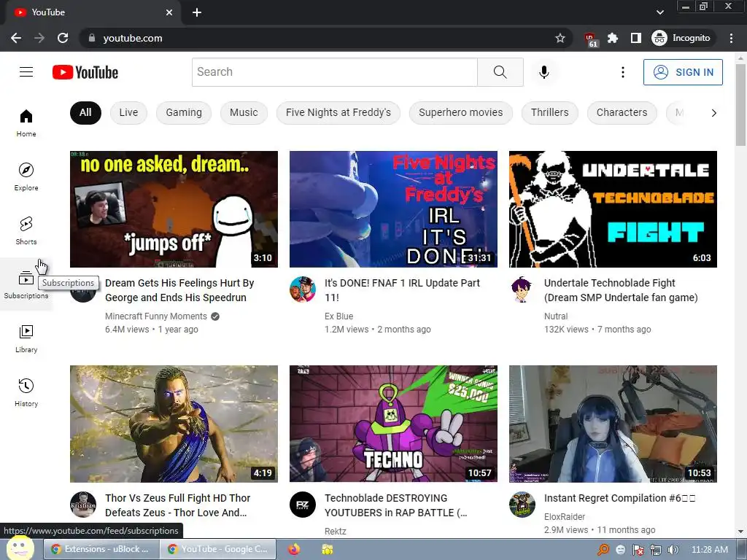Viewport: 747px width, 560px height.
Task: Open Instant Regret Compilation #6 title
Action: [x=620, y=498]
